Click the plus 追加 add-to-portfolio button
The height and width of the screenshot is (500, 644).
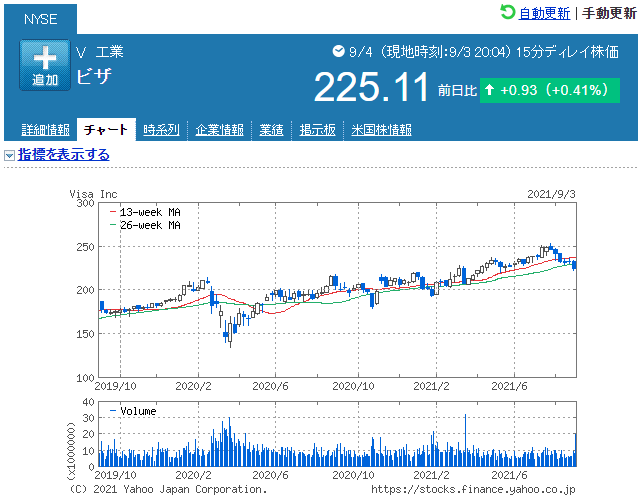click(45, 65)
